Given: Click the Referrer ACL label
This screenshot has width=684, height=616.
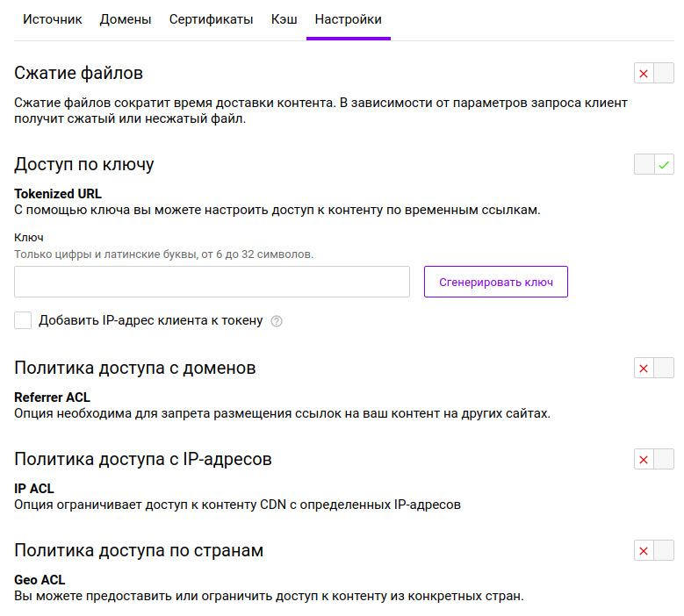Looking at the screenshot, I should tap(52, 398).
